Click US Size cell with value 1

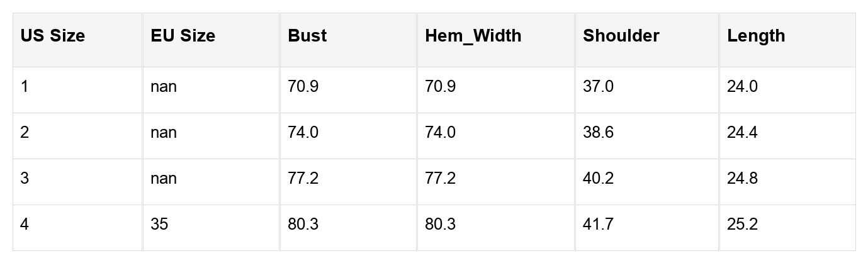pos(25,86)
